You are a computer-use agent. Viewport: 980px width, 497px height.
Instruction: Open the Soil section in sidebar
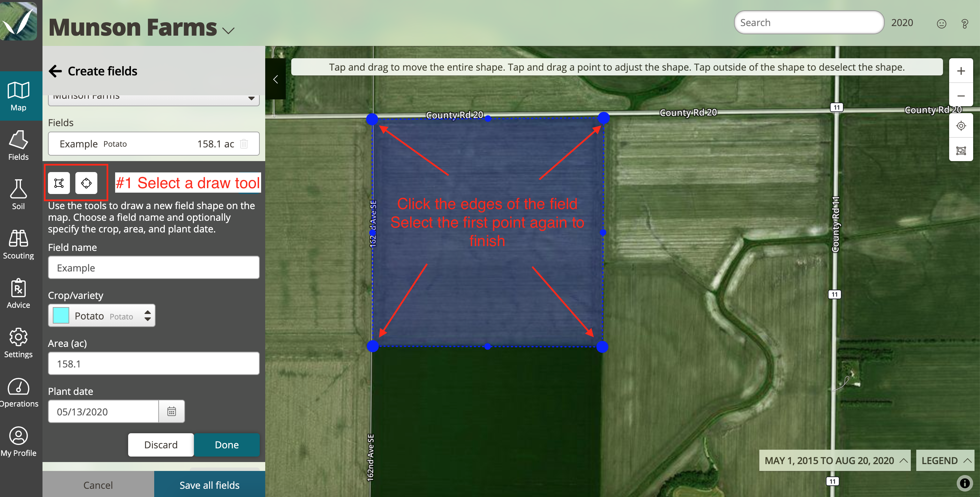(18, 195)
